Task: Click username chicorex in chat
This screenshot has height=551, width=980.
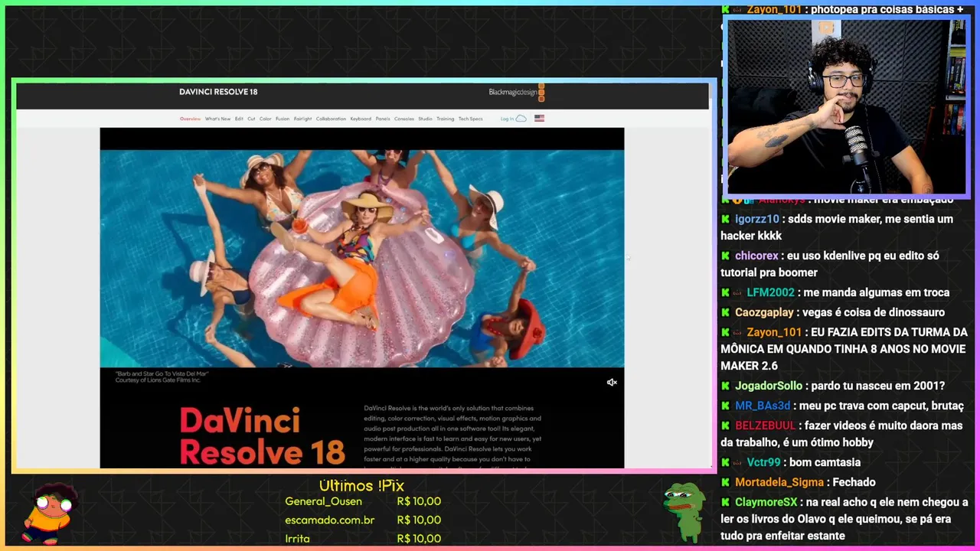Action: click(x=756, y=256)
